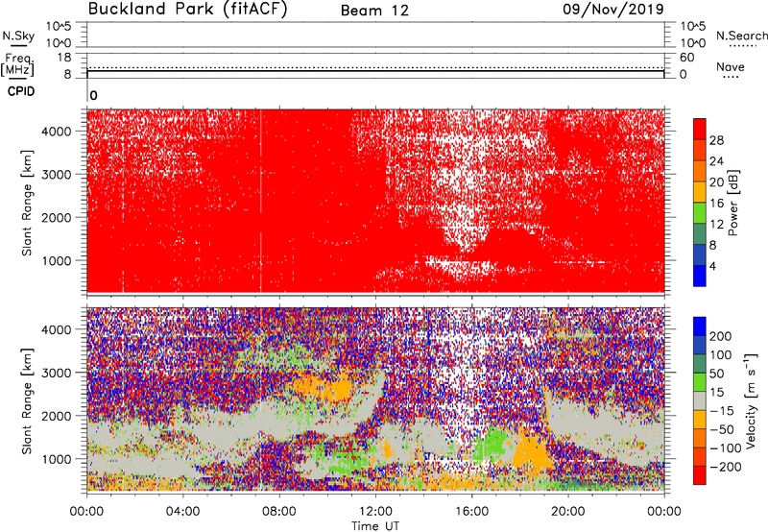Click the 'Velocity [m s-1]' colorbar label
Screen dimensions: 768x532
tap(752, 400)
